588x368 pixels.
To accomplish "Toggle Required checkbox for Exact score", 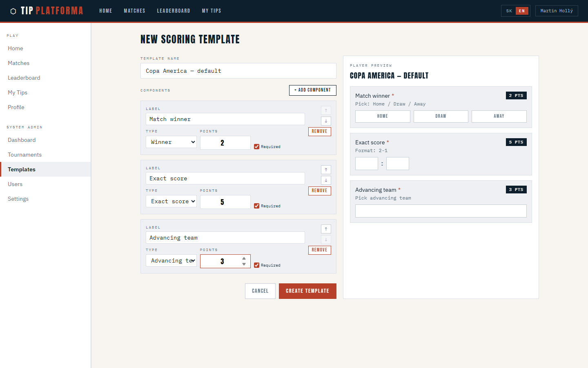I will pos(256,206).
